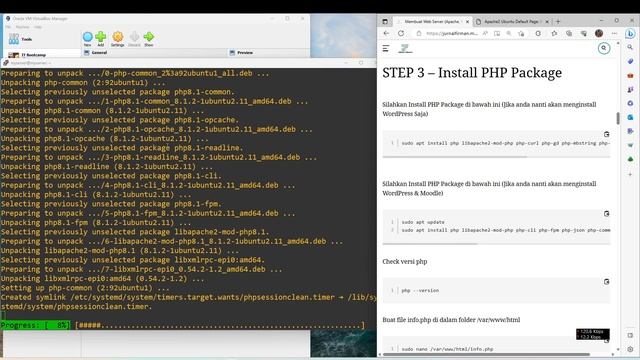Click circular search icon on the webpage

coord(604,48)
